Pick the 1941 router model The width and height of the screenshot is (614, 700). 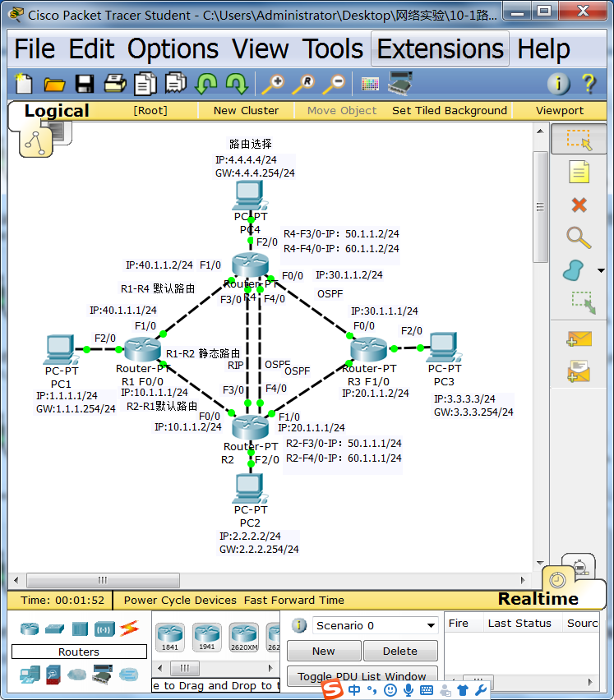[x=207, y=637]
